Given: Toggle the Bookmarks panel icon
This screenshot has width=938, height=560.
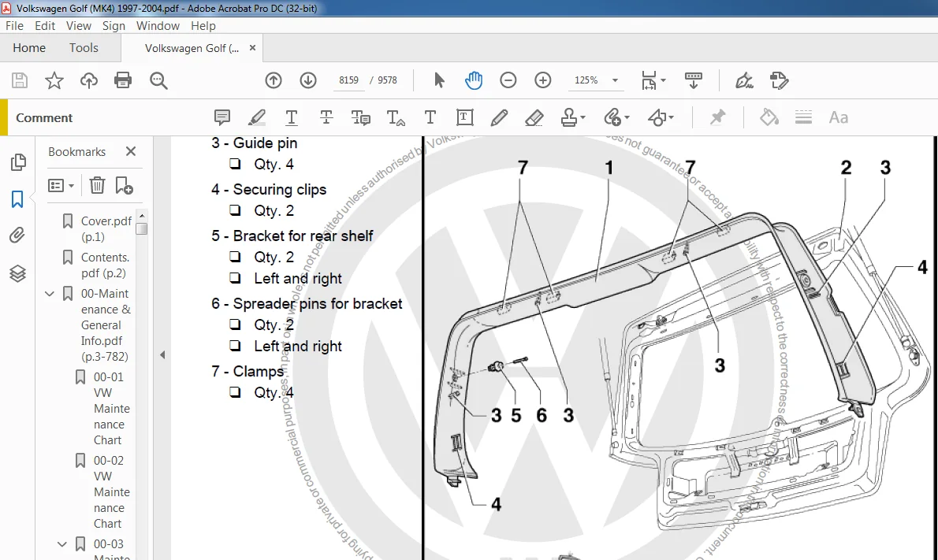Looking at the screenshot, I should point(17,199).
